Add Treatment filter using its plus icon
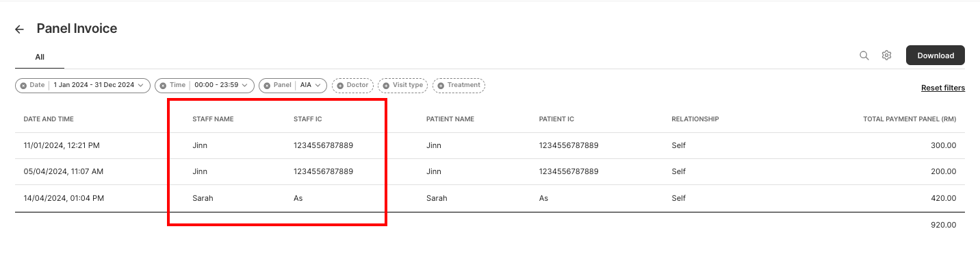The height and width of the screenshot is (268, 980). coord(441,86)
